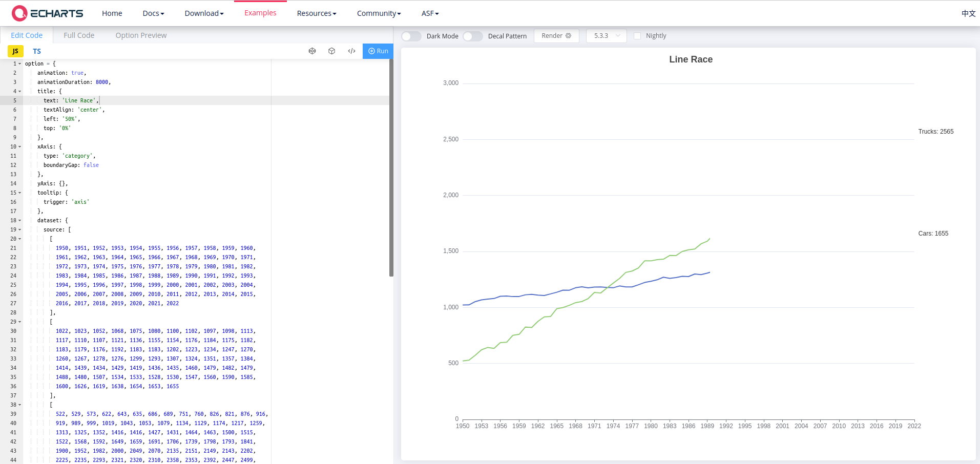This screenshot has width=980, height=464.
Task: Collapse the title block at line 4
Action: [x=20, y=92]
